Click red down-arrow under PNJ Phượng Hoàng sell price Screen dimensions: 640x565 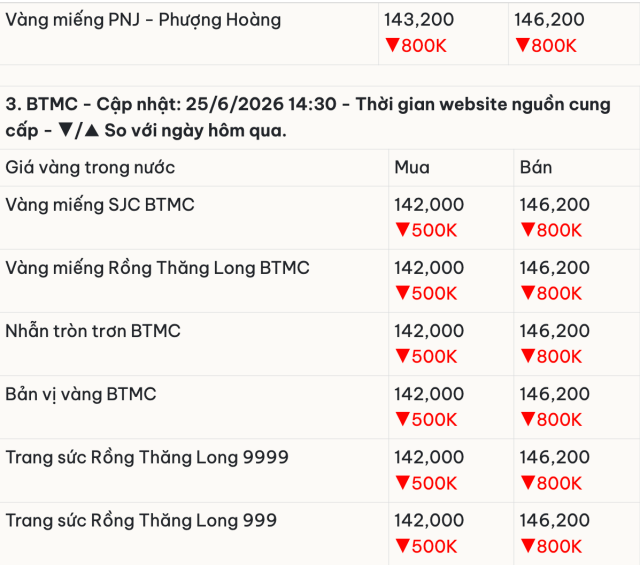point(522,45)
